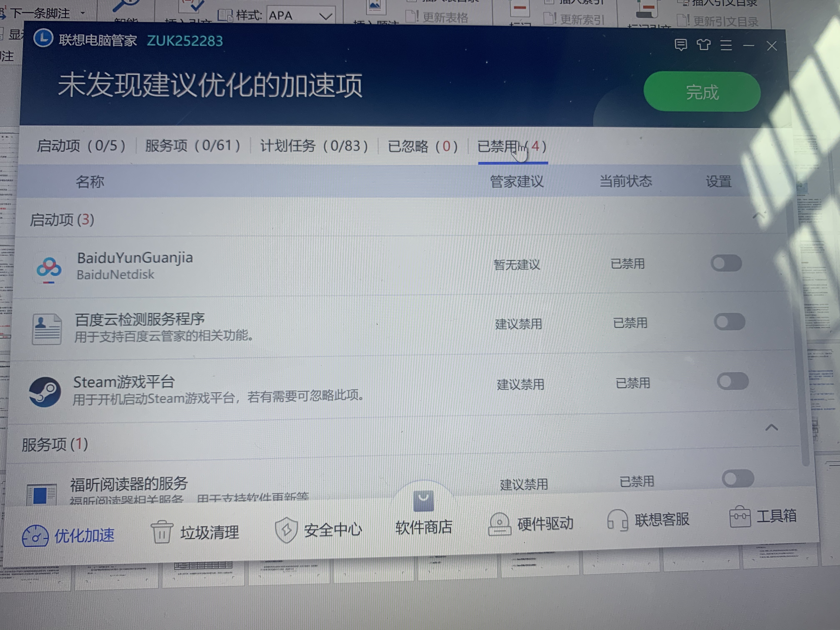Switch to 计划任务 (0/83) tab

point(314,146)
